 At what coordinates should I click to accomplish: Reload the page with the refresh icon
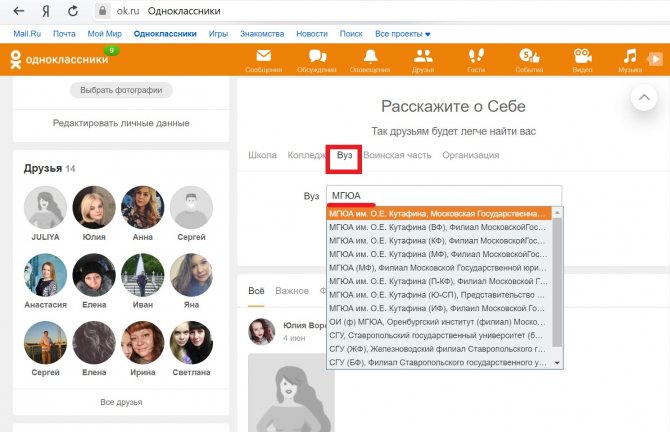click(x=73, y=11)
